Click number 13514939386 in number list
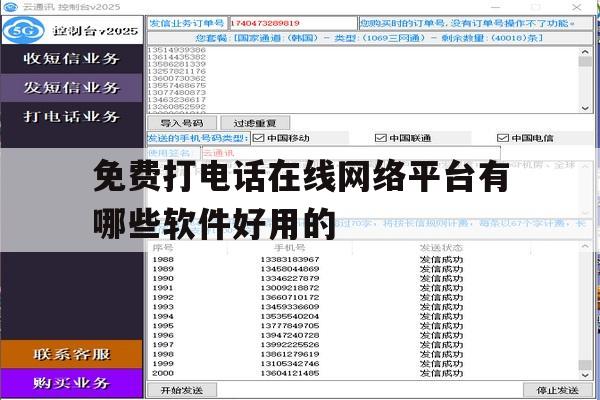The image size is (600, 400). pyautogui.click(x=177, y=50)
